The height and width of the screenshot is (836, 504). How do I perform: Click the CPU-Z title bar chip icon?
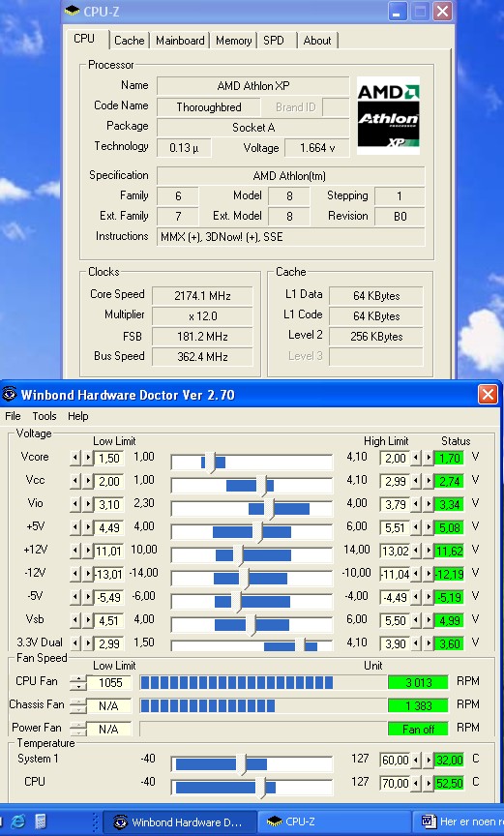73,10
